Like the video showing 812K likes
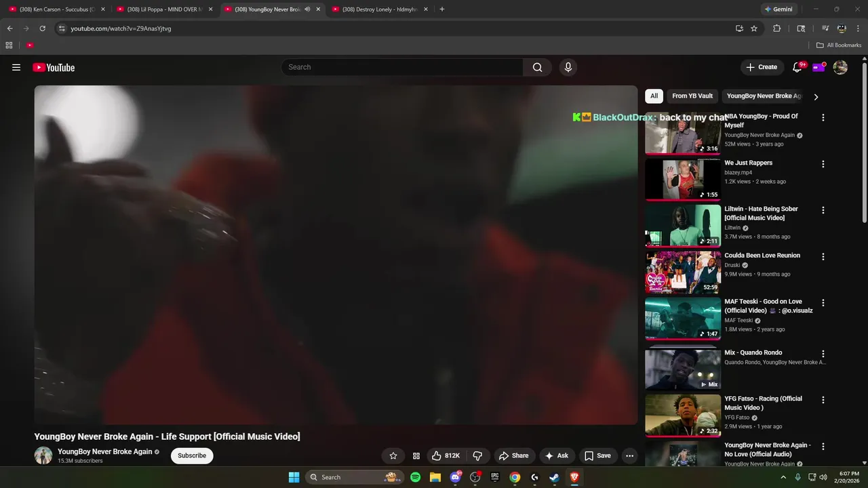 [446, 455]
